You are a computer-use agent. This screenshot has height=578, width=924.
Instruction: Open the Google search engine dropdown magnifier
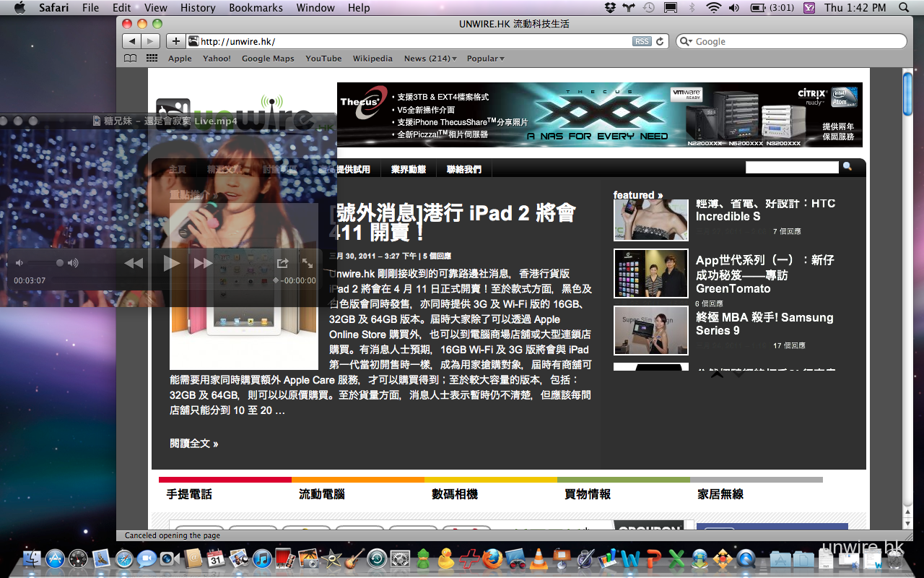pyautogui.click(x=686, y=41)
